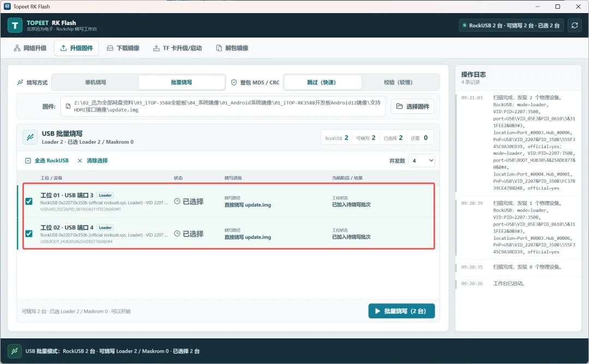Click the 09:20:39 log entry timestamp

472,203
